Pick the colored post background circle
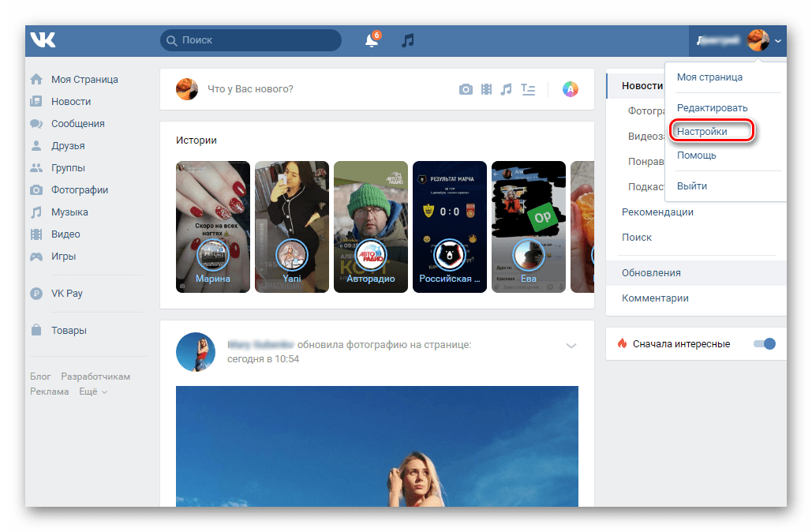812x532 pixels. 570,89
